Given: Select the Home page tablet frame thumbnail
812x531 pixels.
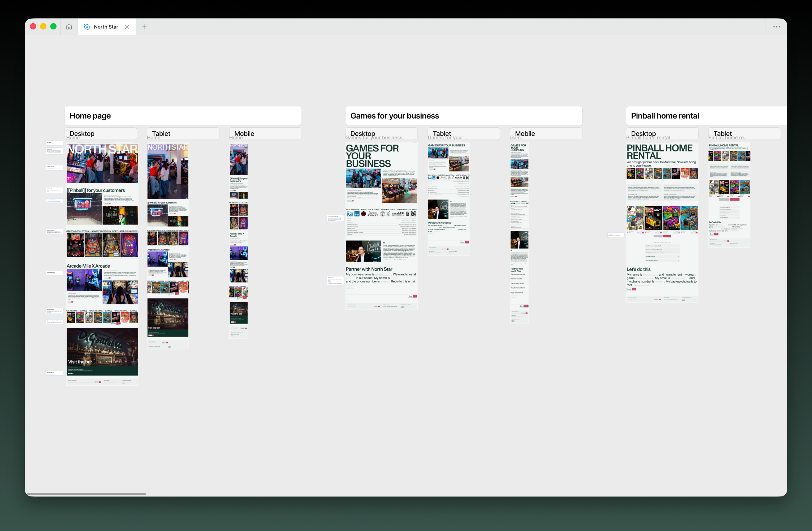Looking at the screenshot, I should [x=167, y=246].
